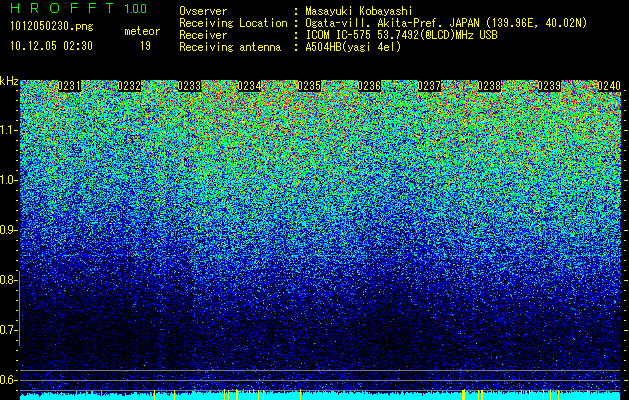629x400 pixels.
Task: Click observer name Masayuki Kobayashi
Action: click(359, 11)
